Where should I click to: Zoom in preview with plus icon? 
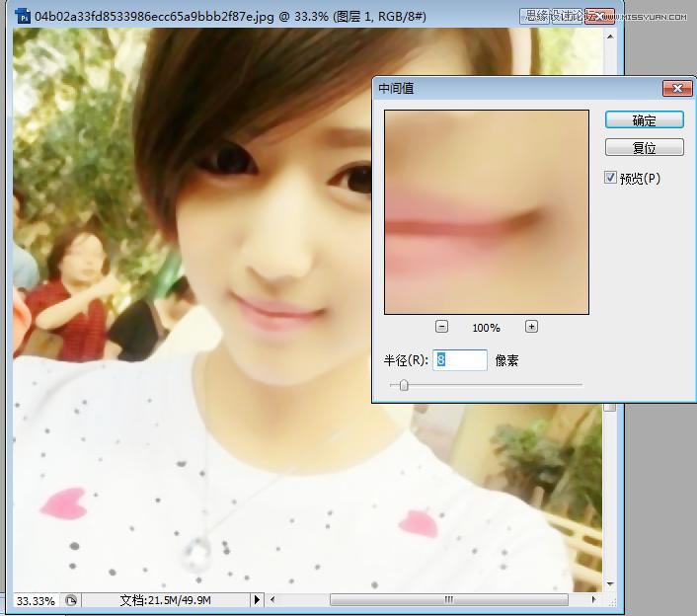531,327
